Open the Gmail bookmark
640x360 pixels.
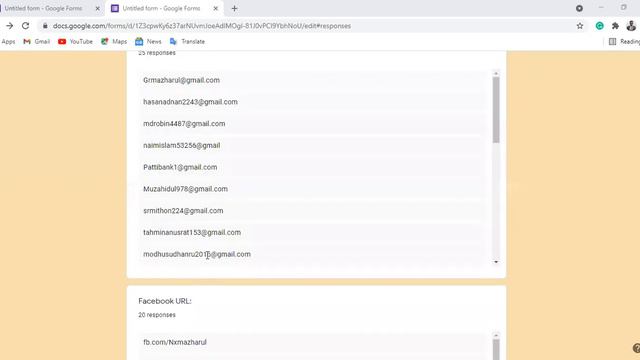[37, 42]
